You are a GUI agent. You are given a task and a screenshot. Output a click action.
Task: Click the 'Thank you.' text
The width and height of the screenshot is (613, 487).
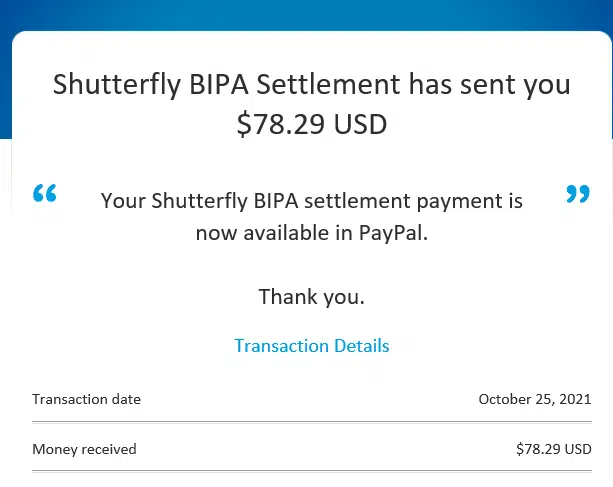[311, 297]
